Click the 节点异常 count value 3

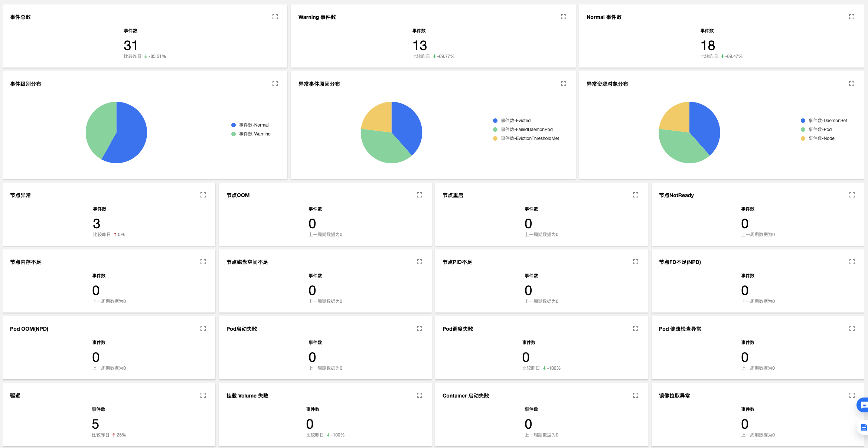(x=97, y=223)
